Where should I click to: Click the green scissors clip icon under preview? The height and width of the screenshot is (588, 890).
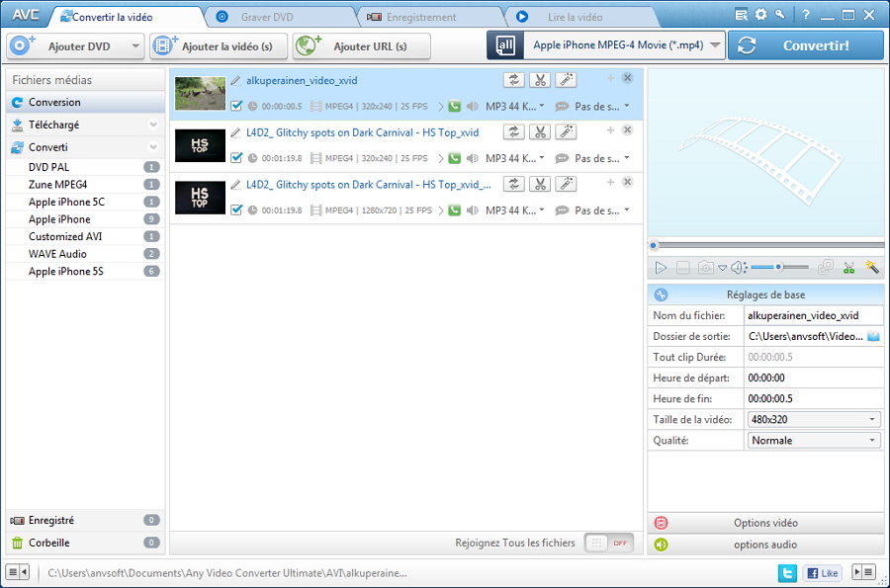(848, 267)
